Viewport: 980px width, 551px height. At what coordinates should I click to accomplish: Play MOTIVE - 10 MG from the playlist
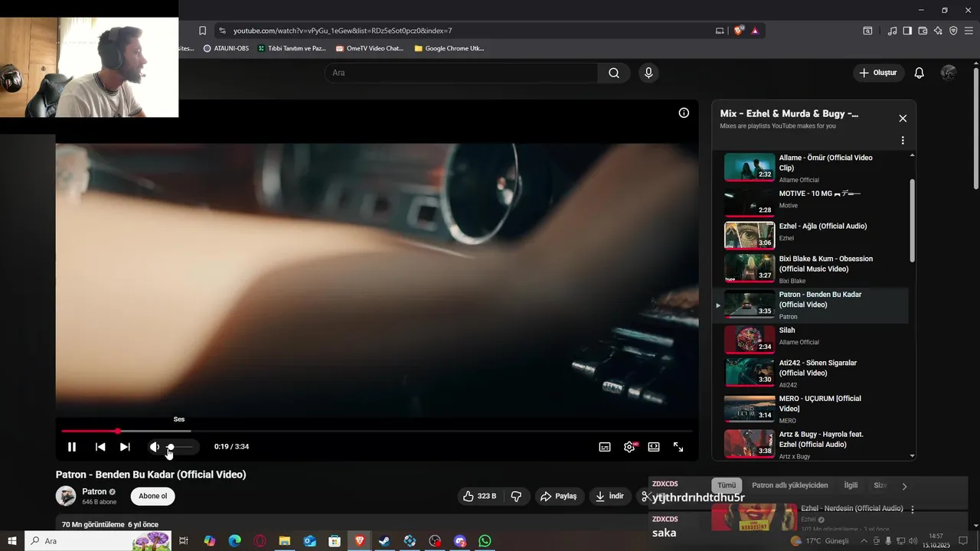(812, 201)
